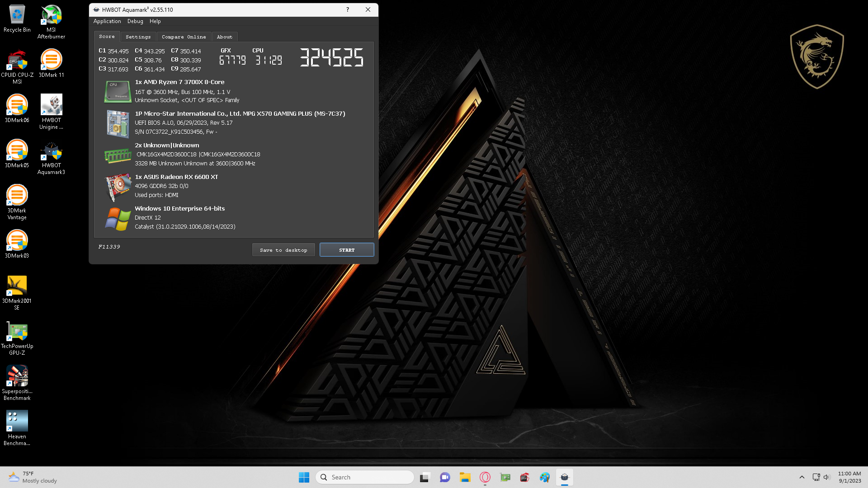Select the 3DMark Vantage desktop icon
Viewport: 868px width, 488px height.
pyautogui.click(x=17, y=203)
